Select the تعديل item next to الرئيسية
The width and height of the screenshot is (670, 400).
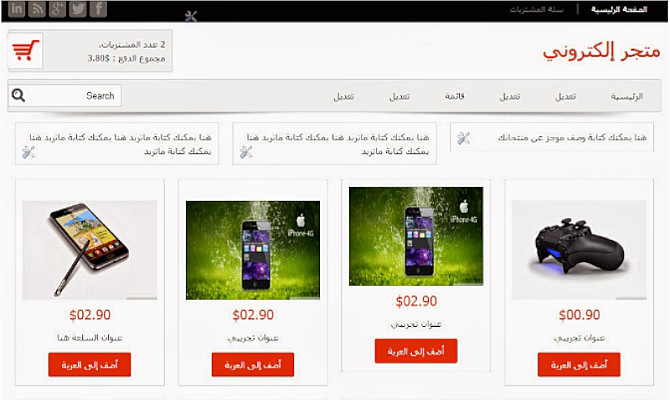click(x=565, y=97)
